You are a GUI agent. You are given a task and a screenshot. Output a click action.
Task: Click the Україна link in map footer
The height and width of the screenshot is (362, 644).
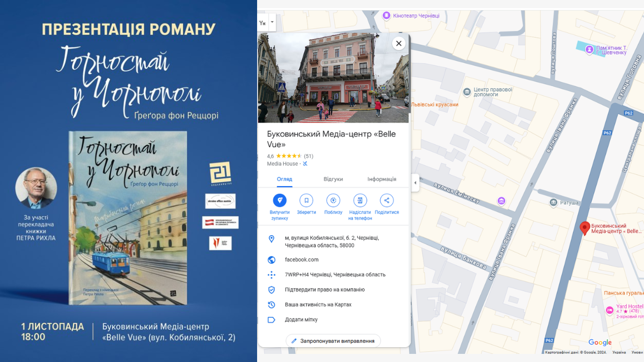click(619, 352)
